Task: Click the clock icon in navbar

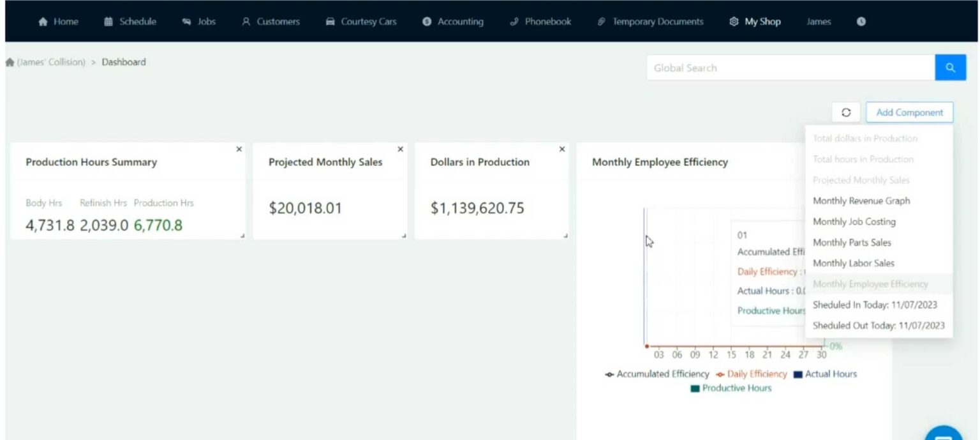Action: click(x=861, y=22)
